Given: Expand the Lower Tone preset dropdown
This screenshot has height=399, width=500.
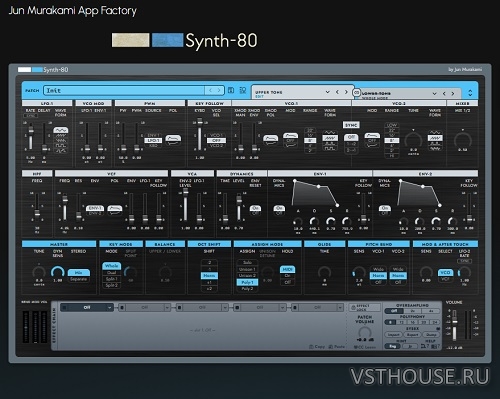Looking at the screenshot, I should pos(434,94).
